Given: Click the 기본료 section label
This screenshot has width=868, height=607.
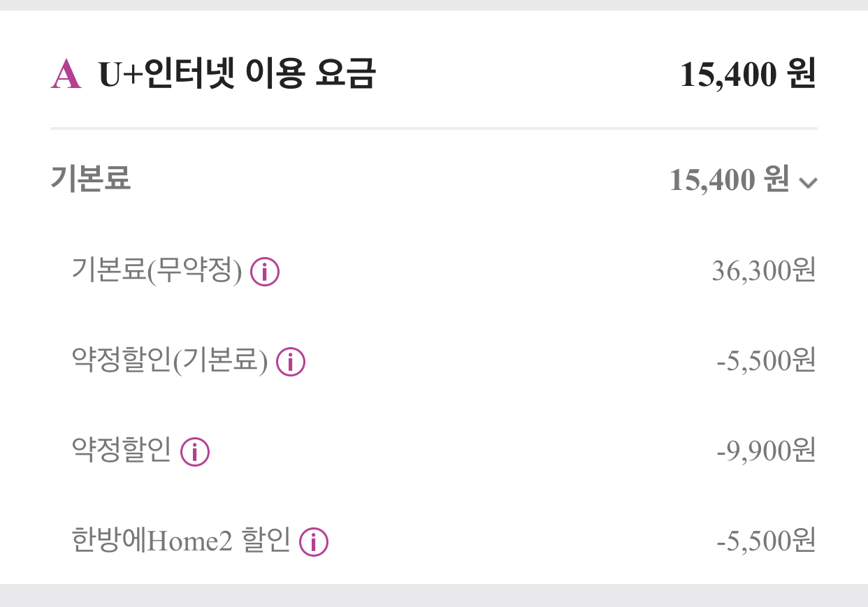Looking at the screenshot, I should [x=90, y=180].
